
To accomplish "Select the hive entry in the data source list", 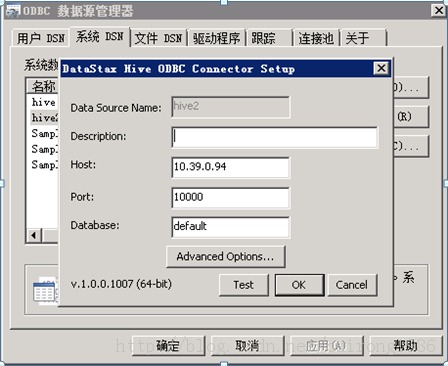I will pos(43,102).
